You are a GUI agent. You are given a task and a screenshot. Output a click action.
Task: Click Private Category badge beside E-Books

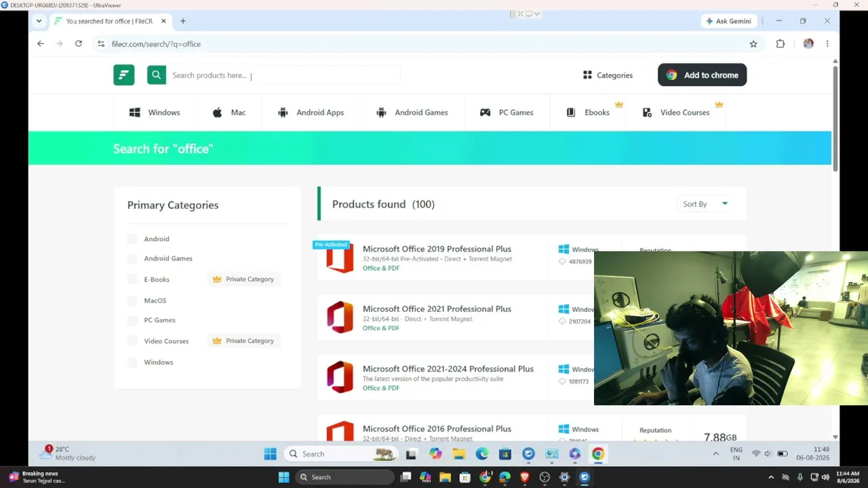pyautogui.click(x=243, y=279)
